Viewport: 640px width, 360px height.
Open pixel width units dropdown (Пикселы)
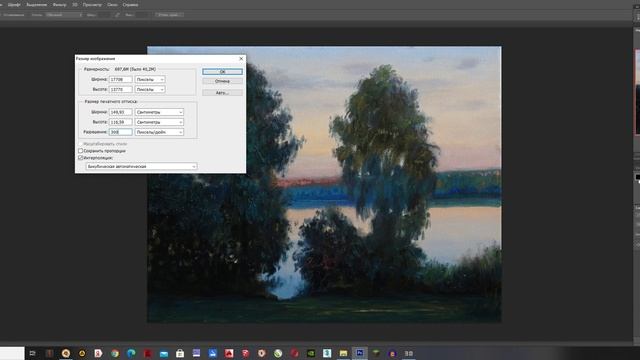tap(150, 79)
